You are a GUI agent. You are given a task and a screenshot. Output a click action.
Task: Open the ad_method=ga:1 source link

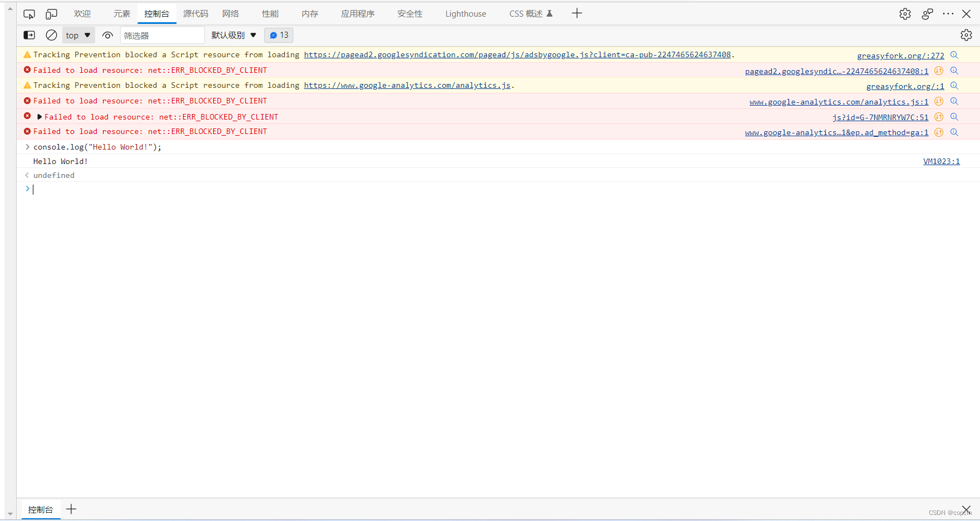[x=836, y=132]
